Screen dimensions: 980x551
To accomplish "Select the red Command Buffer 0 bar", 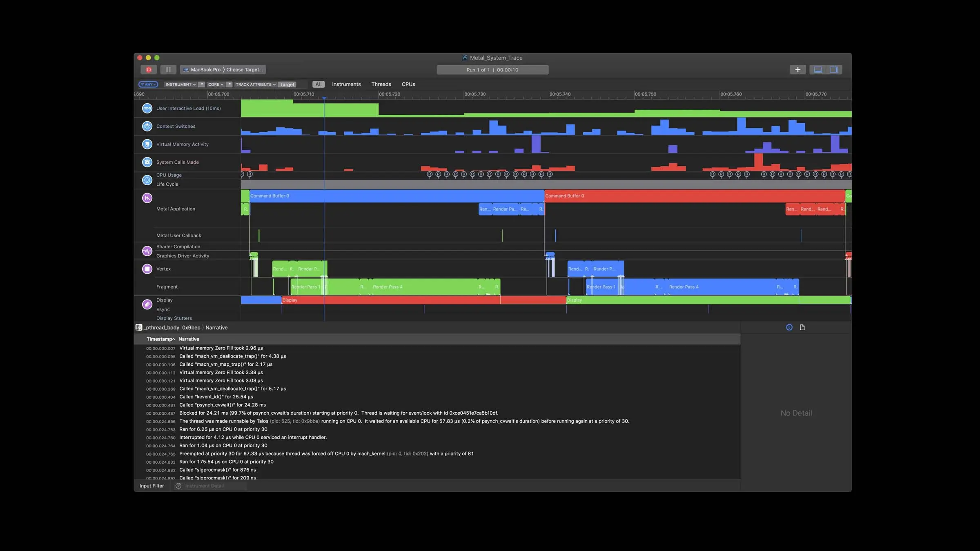I will [x=695, y=196].
